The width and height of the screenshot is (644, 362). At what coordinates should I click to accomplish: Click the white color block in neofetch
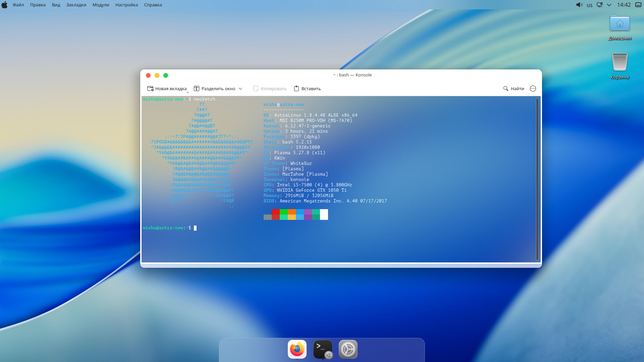[x=324, y=215]
